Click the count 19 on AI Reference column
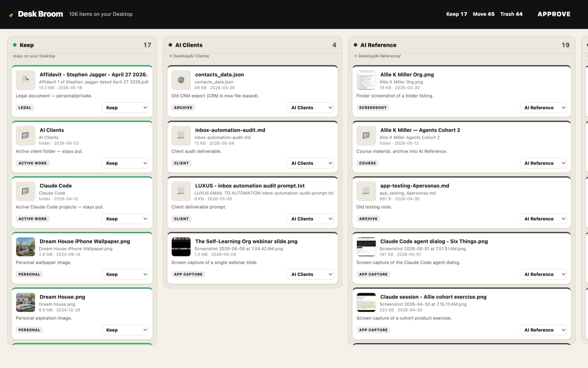The width and height of the screenshot is (588, 368). click(565, 45)
